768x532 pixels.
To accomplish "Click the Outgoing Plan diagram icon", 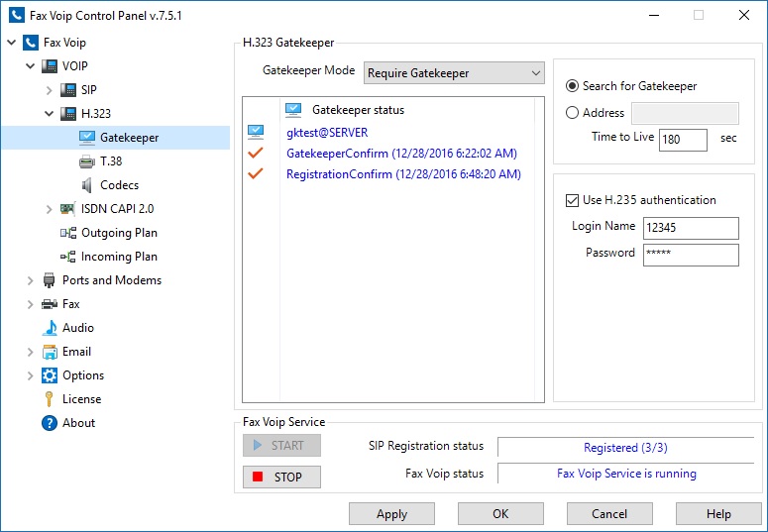I will coord(68,233).
